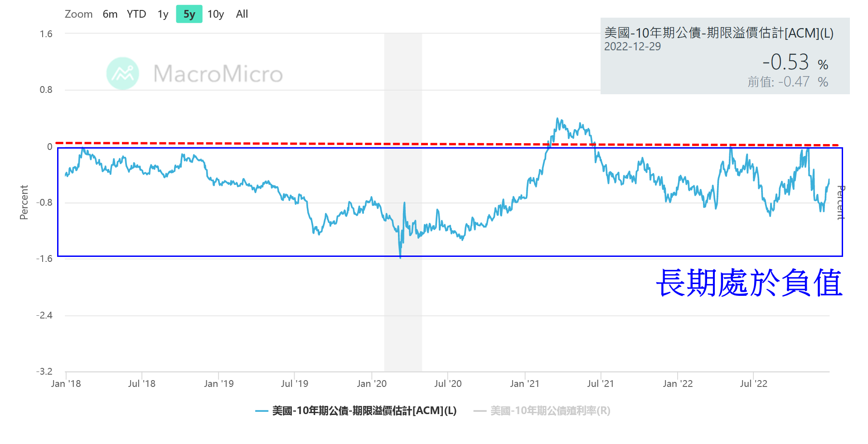This screenshot has height=444, width=868.
Task: Click the blue annotation text 長期處於負值
Action: click(x=749, y=283)
